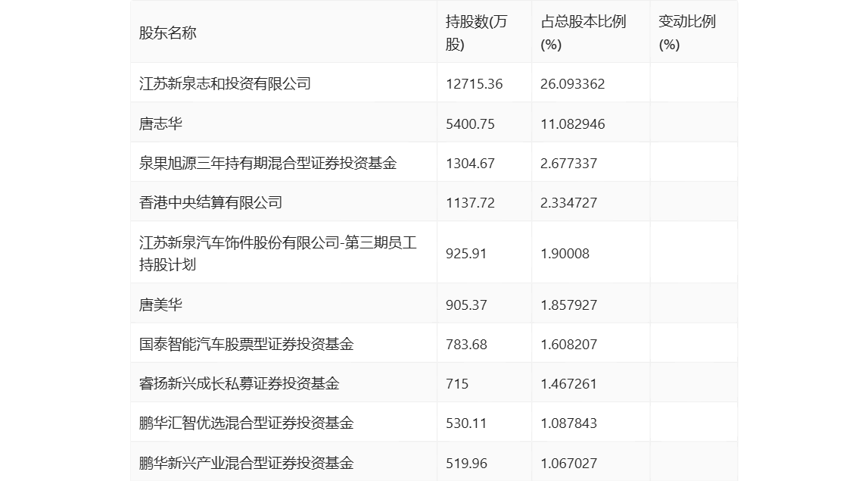Click shareholder 香港中央结算有限公司
The width and height of the screenshot is (868, 481).
click(210, 202)
